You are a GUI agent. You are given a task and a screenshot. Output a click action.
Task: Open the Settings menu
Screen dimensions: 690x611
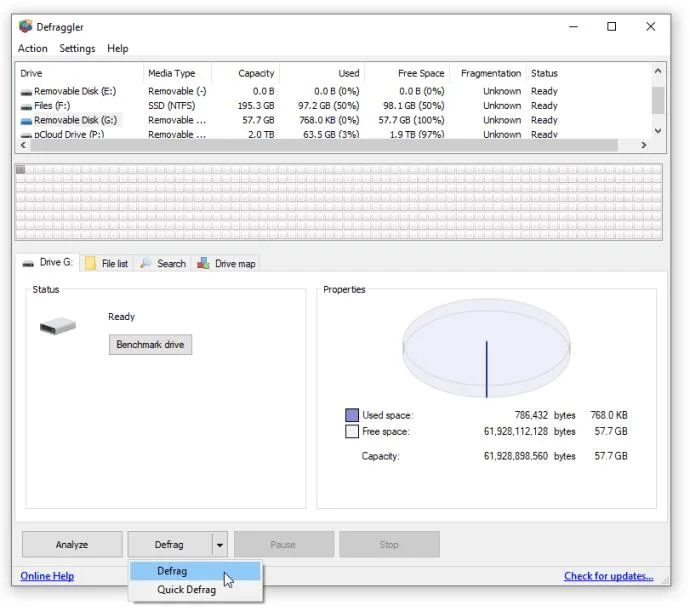tap(77, 48)
